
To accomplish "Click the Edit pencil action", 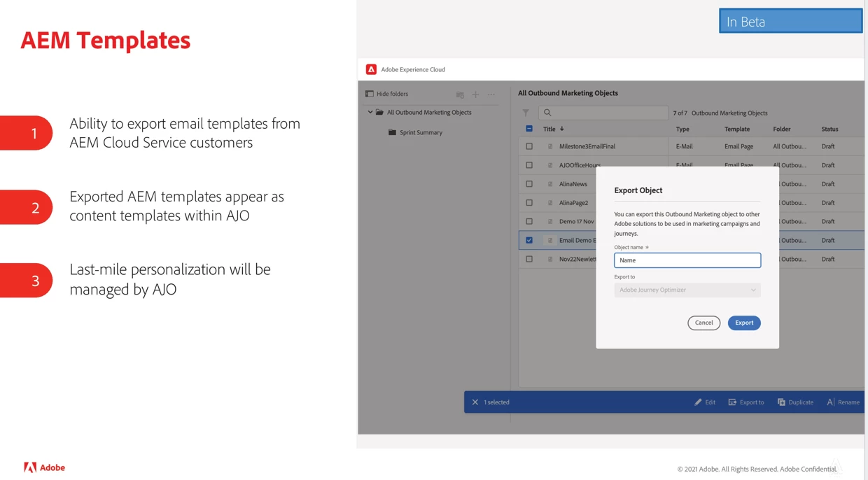I will pos(704,402).
